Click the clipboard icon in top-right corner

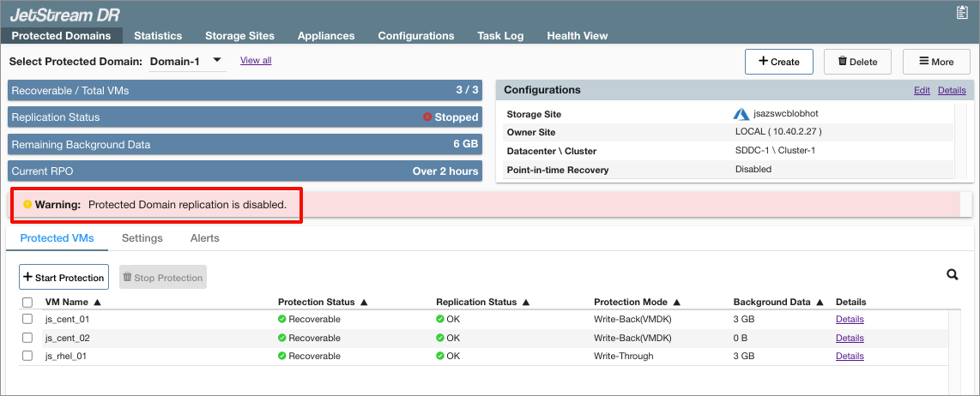click(x=962, y=12)
